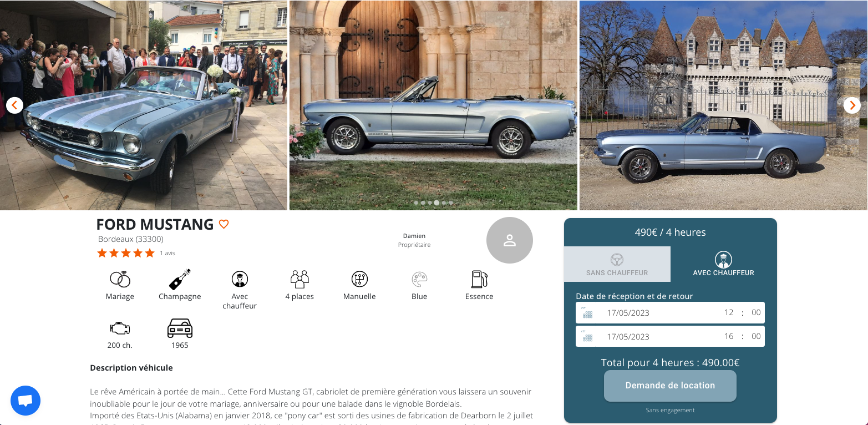
Task: Add Ford Mustang to favorites with heart icon
Action: pos(224,224)
